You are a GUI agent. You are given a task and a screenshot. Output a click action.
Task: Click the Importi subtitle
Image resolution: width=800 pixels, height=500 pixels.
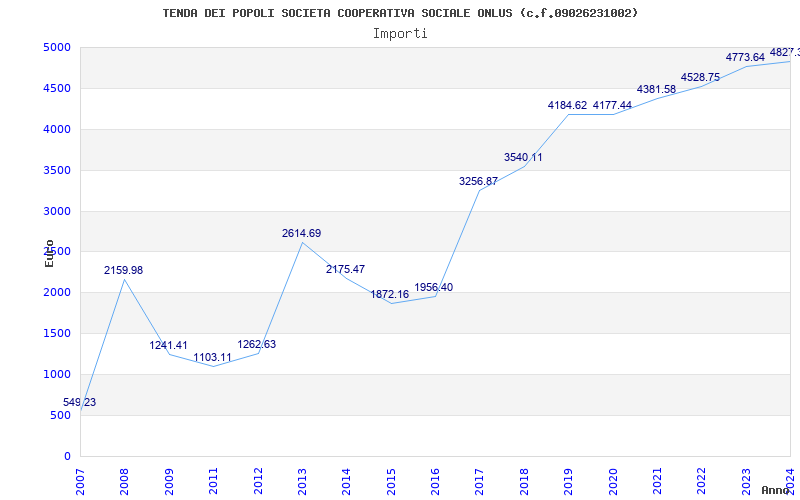pyautogui.click(x=400, y=33)
